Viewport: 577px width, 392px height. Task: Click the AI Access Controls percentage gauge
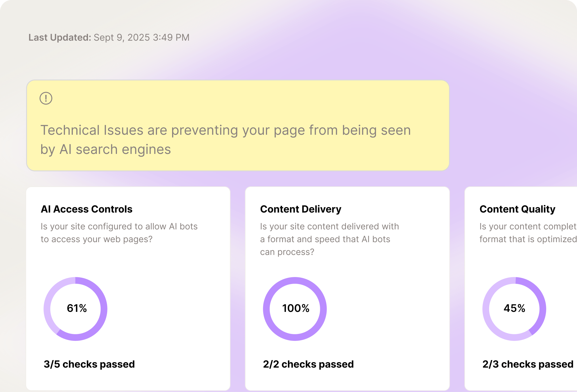(x=75, y=309)
